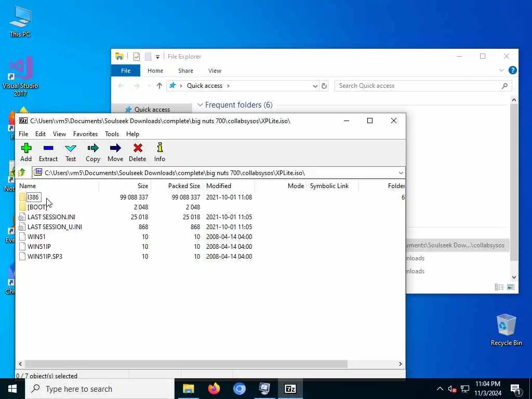Open Recycle Bin on the desktop
The image size is (532, 399).
[506, 329]
